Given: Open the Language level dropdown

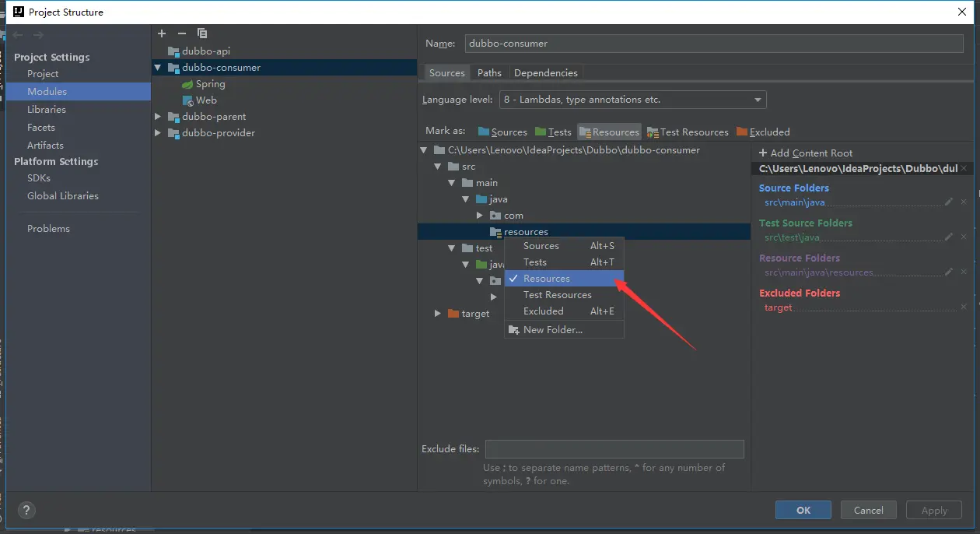Looking at the screenshot, I should point(632,100).
